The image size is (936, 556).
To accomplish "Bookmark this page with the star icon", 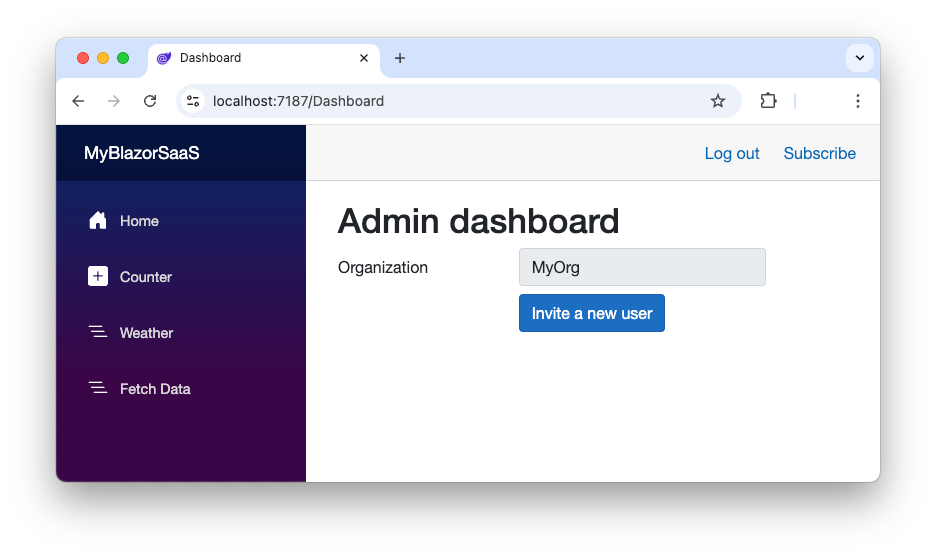I will [718, 101].
